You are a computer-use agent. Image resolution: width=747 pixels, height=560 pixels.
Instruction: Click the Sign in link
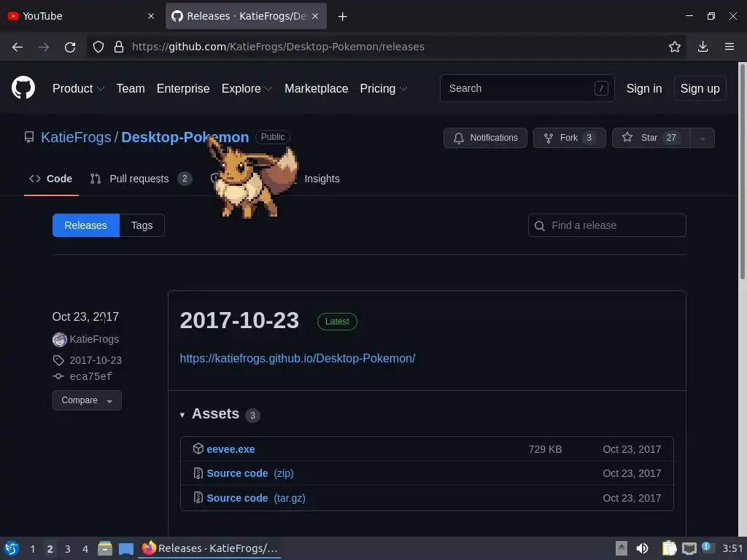(643, 88)
